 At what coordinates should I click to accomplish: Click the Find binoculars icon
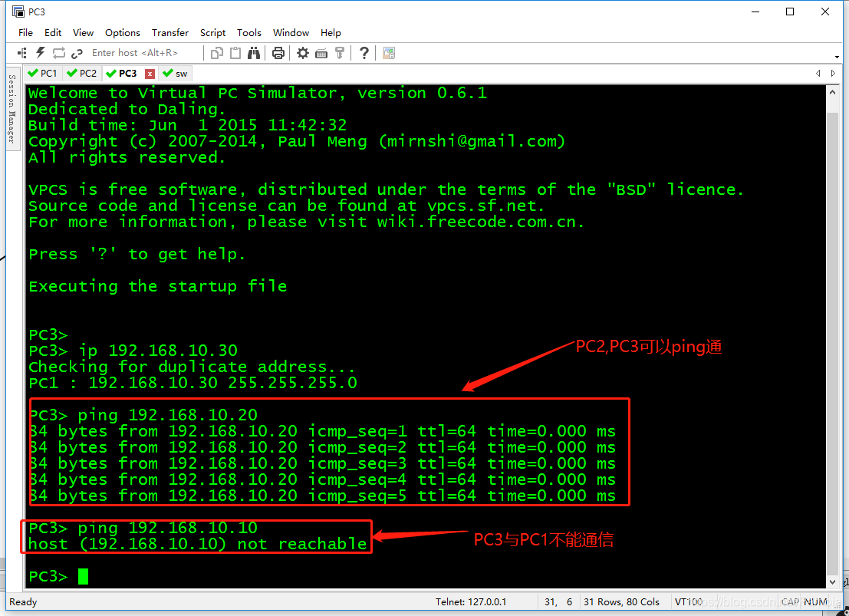[x=253, y=53]
